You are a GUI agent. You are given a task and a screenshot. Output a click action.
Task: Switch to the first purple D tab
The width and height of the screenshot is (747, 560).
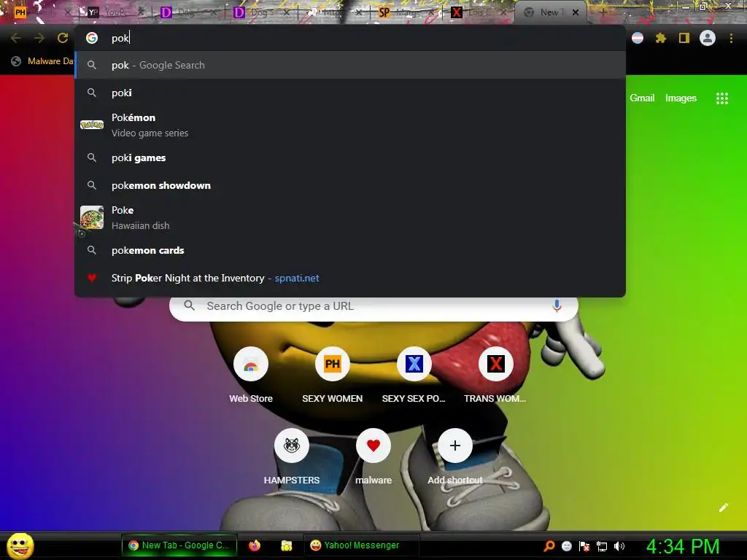click(x=188, y=12)
